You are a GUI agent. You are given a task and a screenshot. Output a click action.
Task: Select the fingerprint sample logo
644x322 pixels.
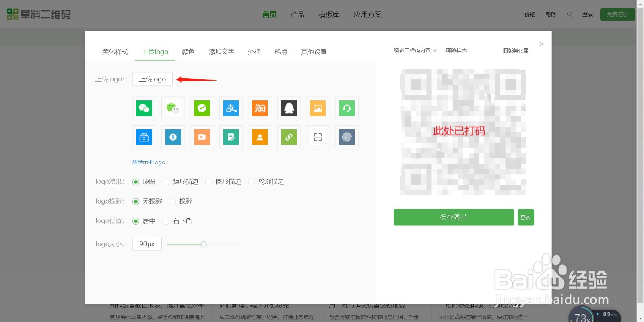tap(347, 137)
